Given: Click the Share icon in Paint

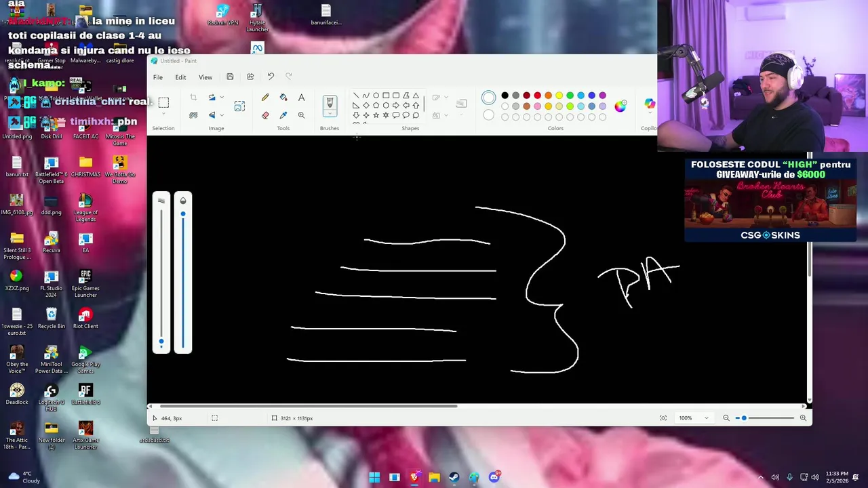Looking at the screenshot, I should point(250,77).
